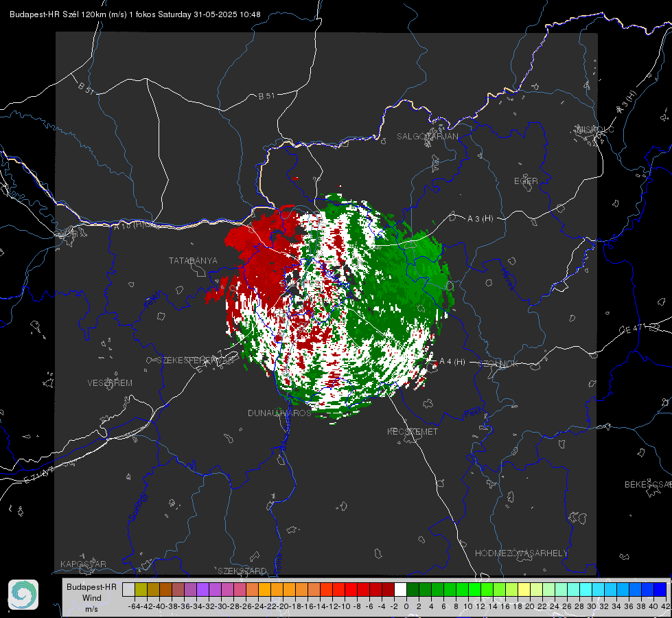This screenshot has width=672, height=618.
Task: Click the KAPOSVÁR city label
Action: pyautogui.click(x=83, y=564)
